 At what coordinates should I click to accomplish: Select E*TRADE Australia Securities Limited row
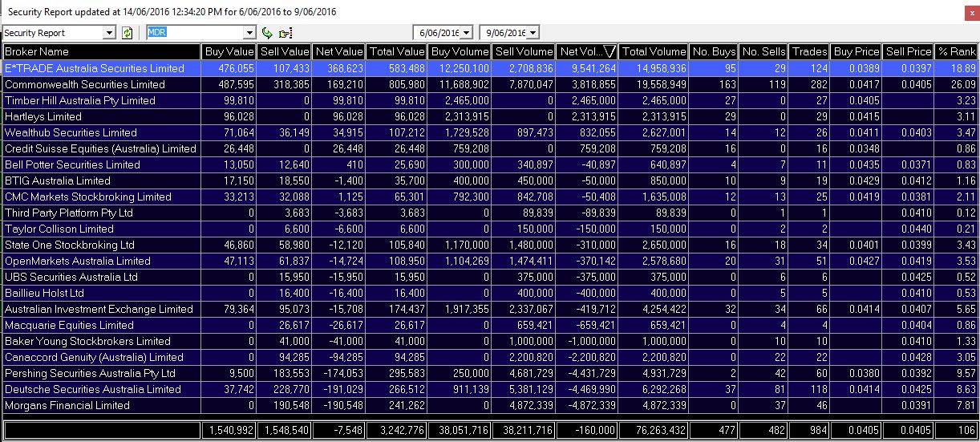490,68
